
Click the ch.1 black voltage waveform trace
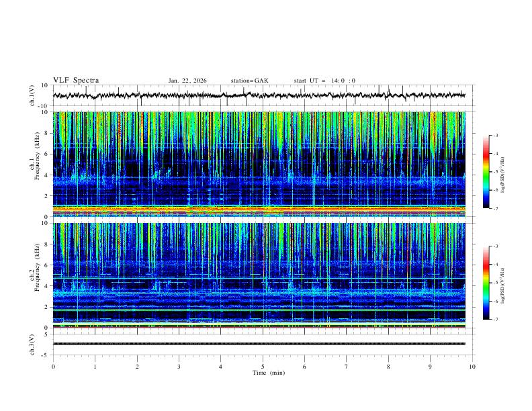point(259,95)
